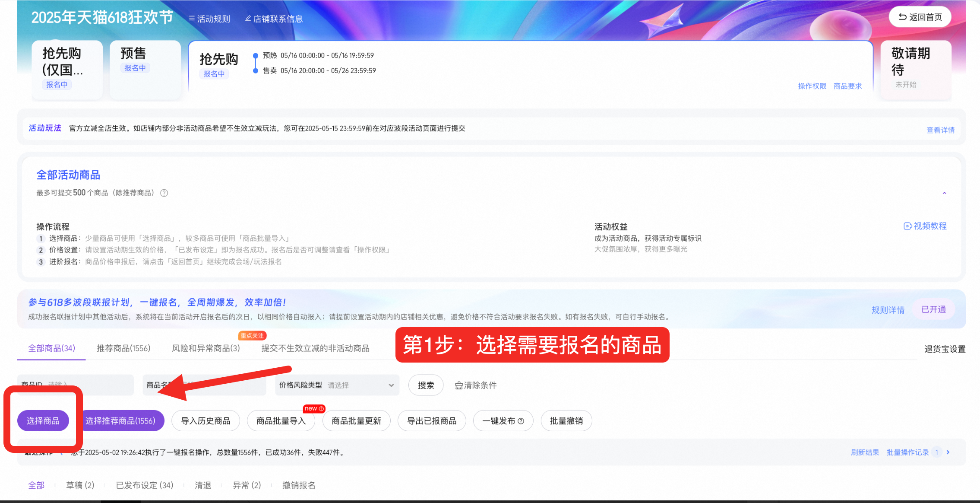Click the 商品ID input field

76,385
